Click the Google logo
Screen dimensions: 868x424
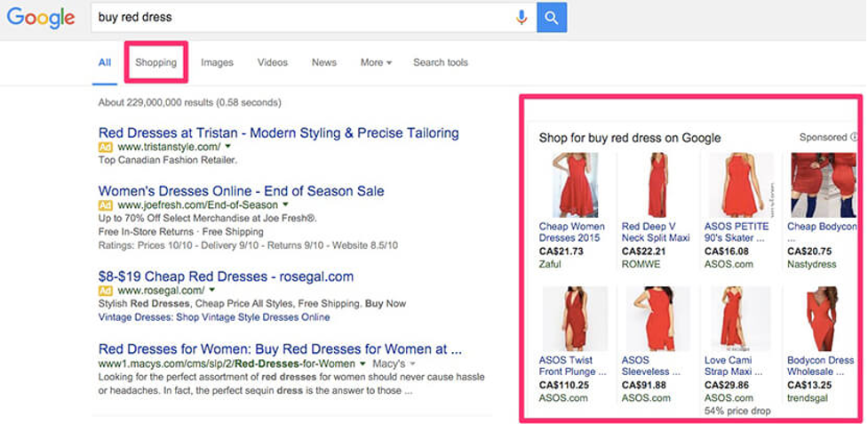pos(41,17)
